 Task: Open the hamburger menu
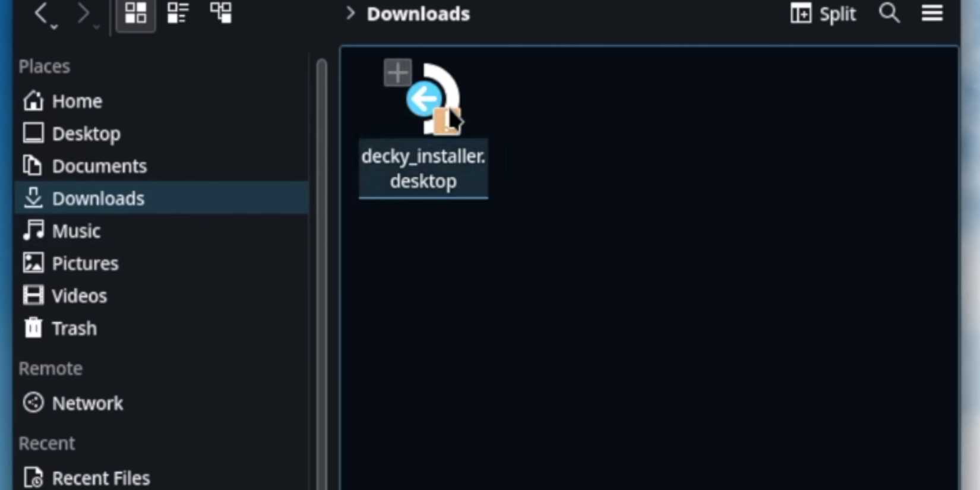[932, 13]
